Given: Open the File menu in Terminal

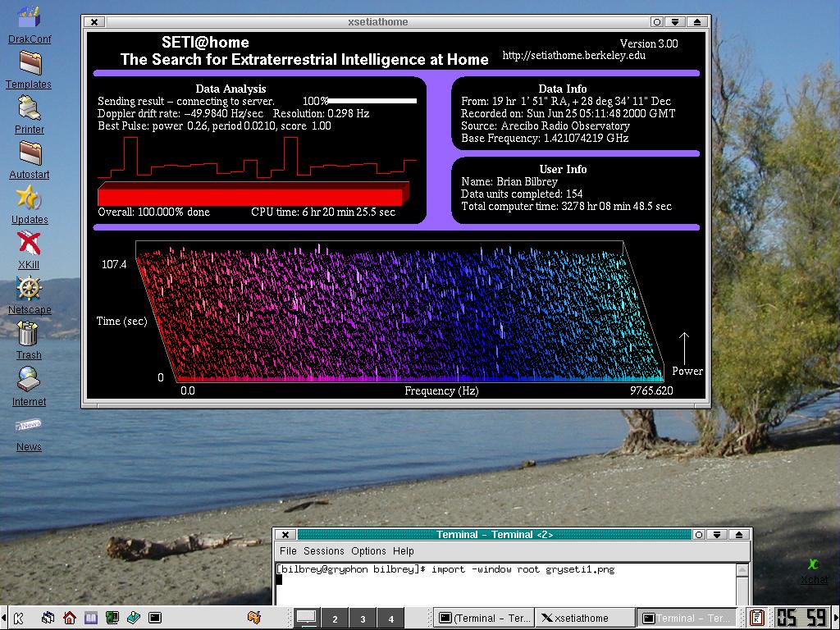Looking at the screenshot, I should pyautogui.click(x=288, y=551).
